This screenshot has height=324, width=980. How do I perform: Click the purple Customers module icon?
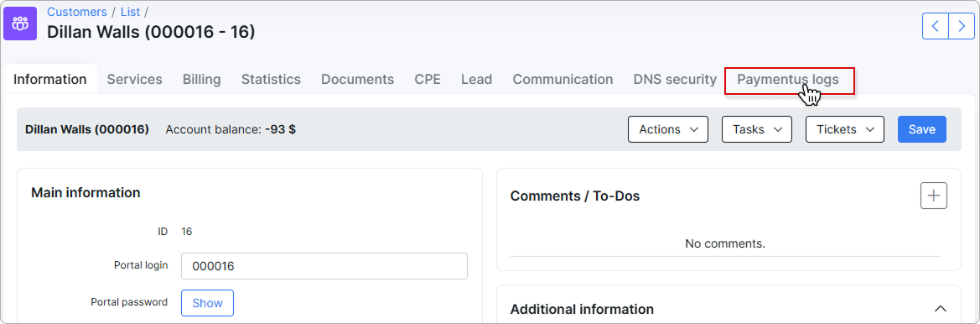coord(22,24)
